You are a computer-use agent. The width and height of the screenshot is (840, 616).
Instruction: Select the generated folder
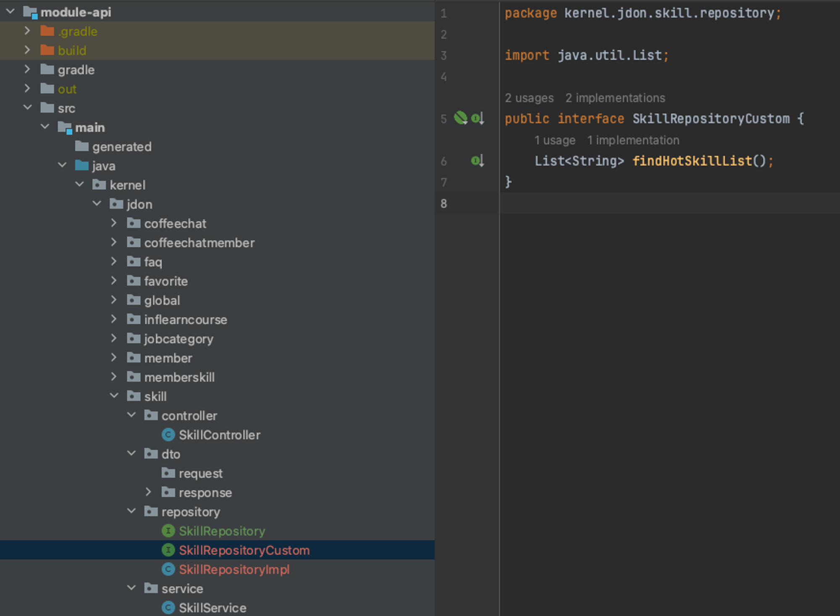coord(121,147)
